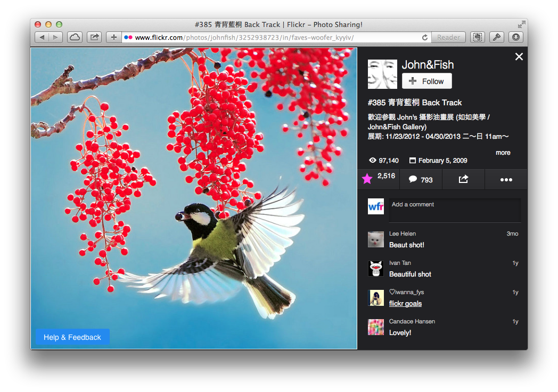Open the Downloads arrow icon
Viewport: 558px width, 392px height.
tap(515, 37)
